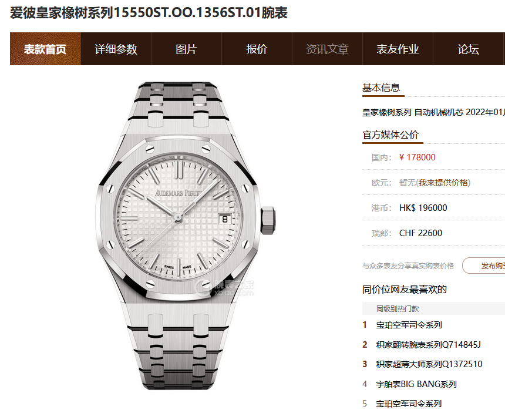Open fifth-ranked 宝珀空军司令系列 link
The image size is (505, 420).
(x=409, y=404)
